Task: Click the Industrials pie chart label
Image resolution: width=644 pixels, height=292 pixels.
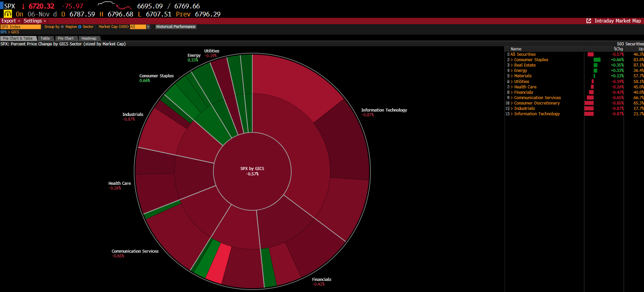Action: 133,115
